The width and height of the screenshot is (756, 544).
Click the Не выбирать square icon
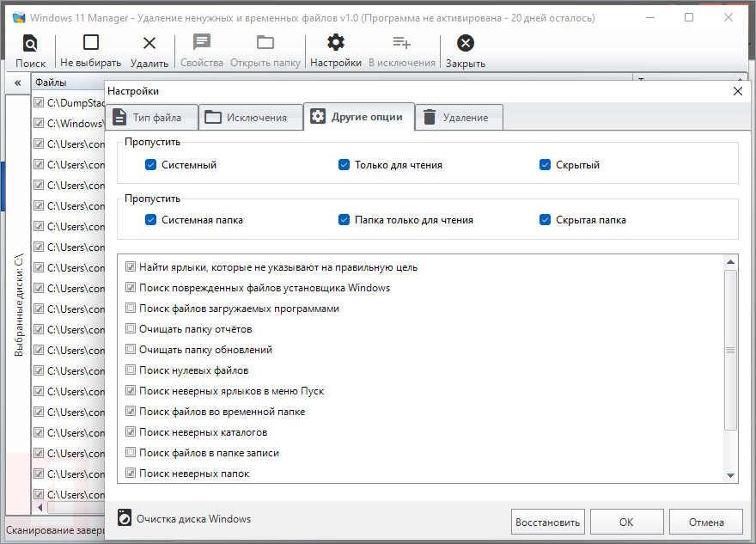[x=90, y=43]
